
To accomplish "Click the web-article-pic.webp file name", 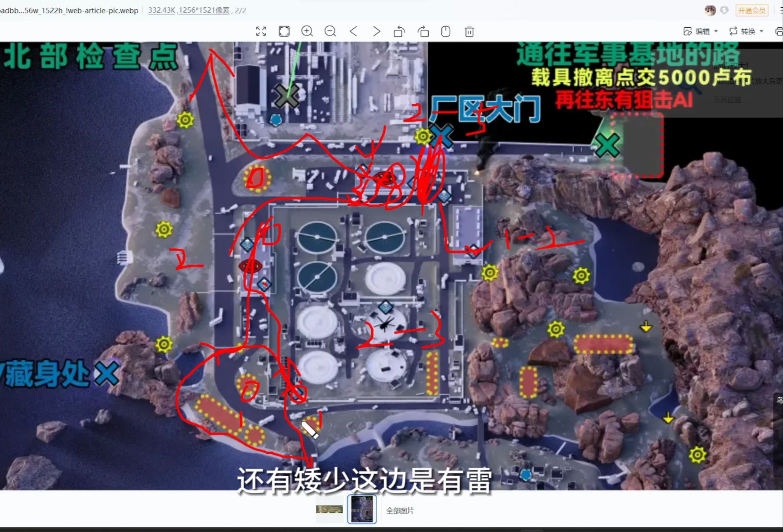I will pos(69,10).
